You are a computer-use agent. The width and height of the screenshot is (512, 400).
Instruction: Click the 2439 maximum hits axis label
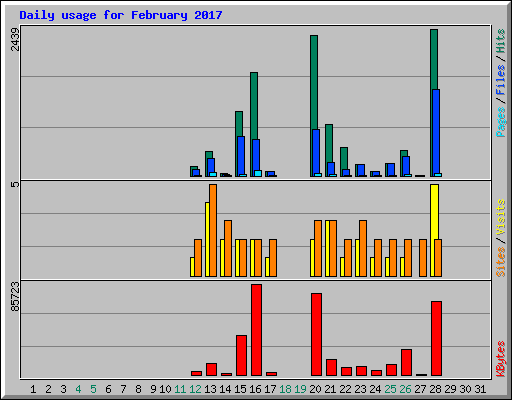click(15, 39)
